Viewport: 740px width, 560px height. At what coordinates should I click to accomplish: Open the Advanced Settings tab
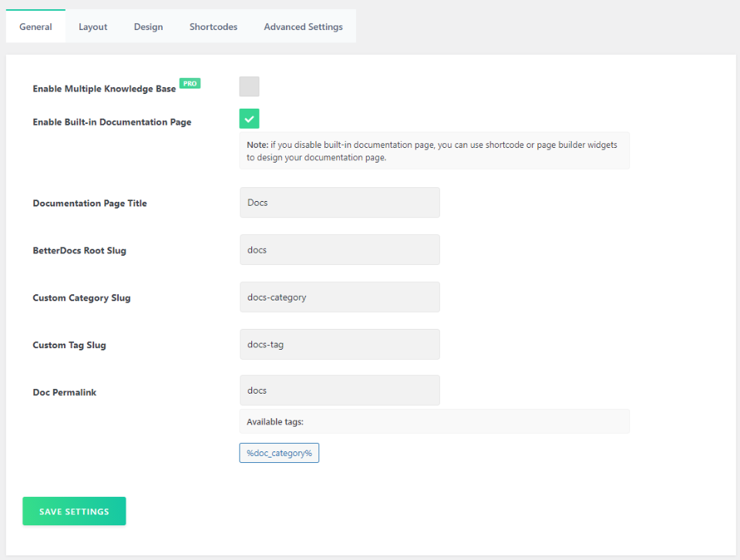tap(303, 27)
